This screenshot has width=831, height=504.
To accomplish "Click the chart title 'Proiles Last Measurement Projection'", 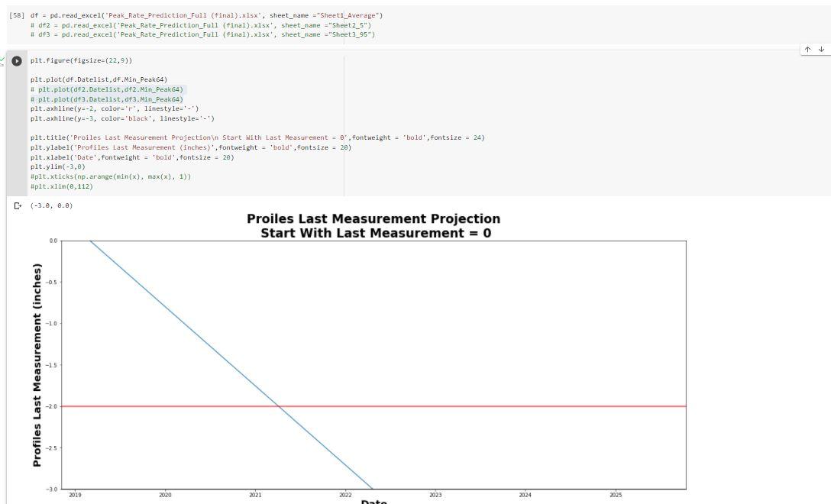I will 373,219.
